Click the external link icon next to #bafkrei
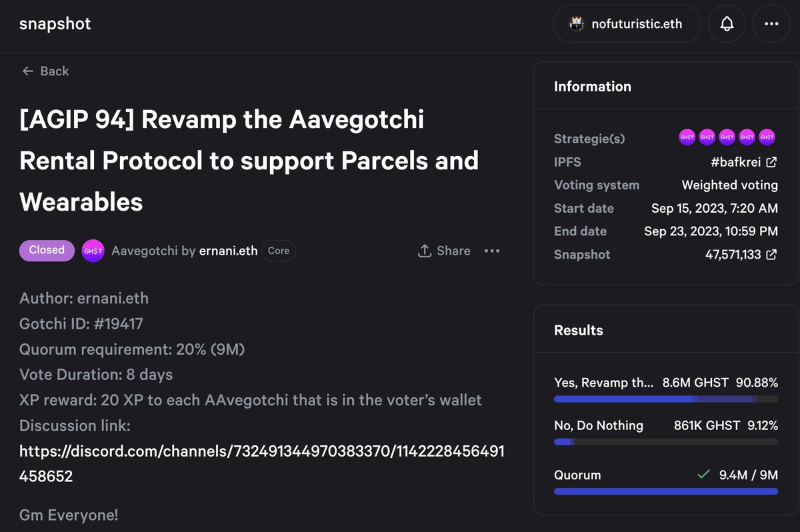 (x=771, y=162)
